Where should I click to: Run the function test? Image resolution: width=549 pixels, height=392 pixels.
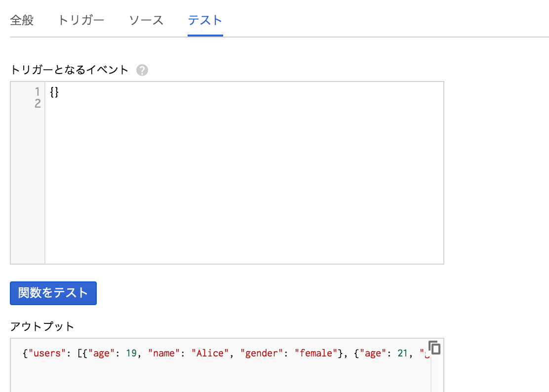click(53, 293)
